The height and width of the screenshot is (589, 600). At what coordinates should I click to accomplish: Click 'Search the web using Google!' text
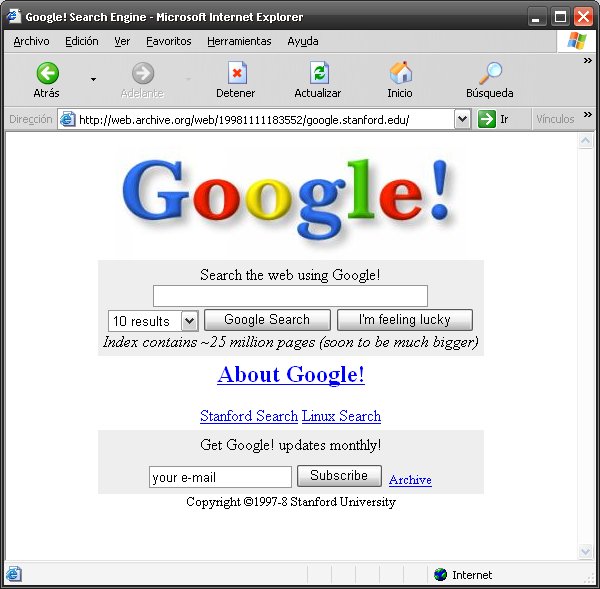(x=290, y=275)
